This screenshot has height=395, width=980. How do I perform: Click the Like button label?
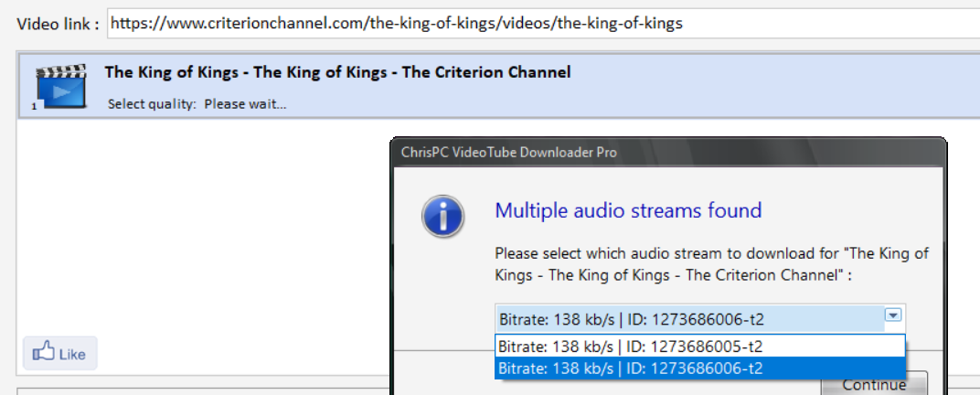click(72, 354)
